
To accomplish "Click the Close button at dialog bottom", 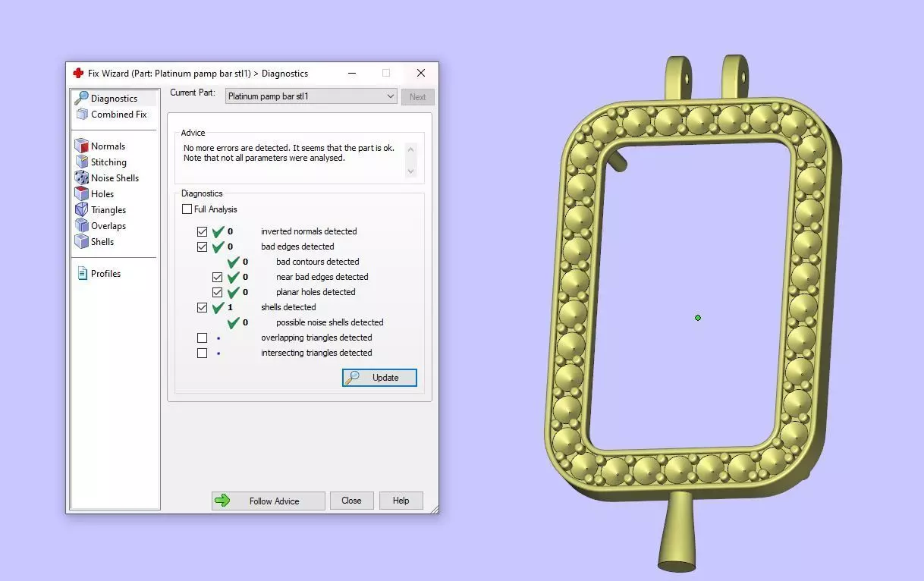I will click(x=351, y=501).
